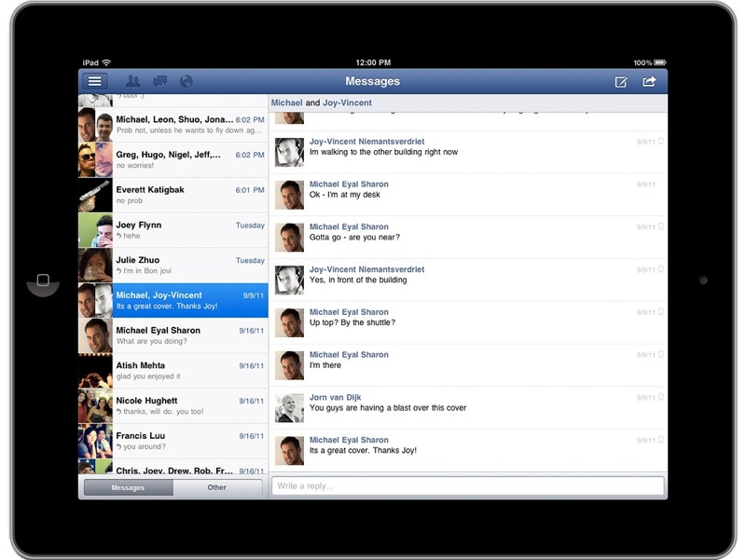The image size is (746, 560).
Task: Click the Write a reply input field
Action: [x=466, y=484]
